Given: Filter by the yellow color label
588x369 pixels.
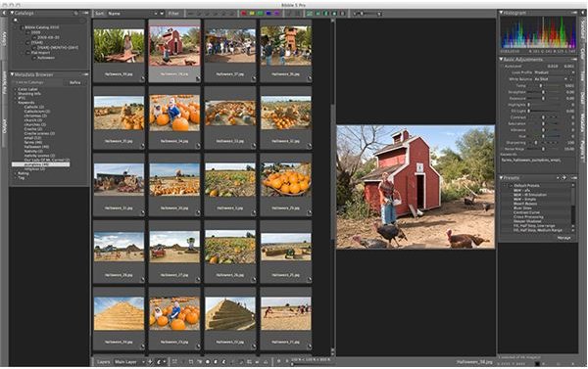Looking at the screenshot, I should point(252,14).
